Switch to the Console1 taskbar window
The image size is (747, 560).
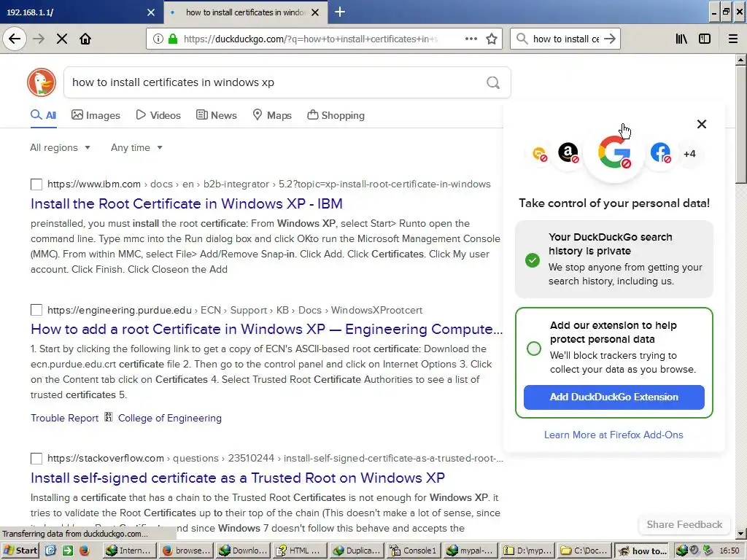click(414, 551)
